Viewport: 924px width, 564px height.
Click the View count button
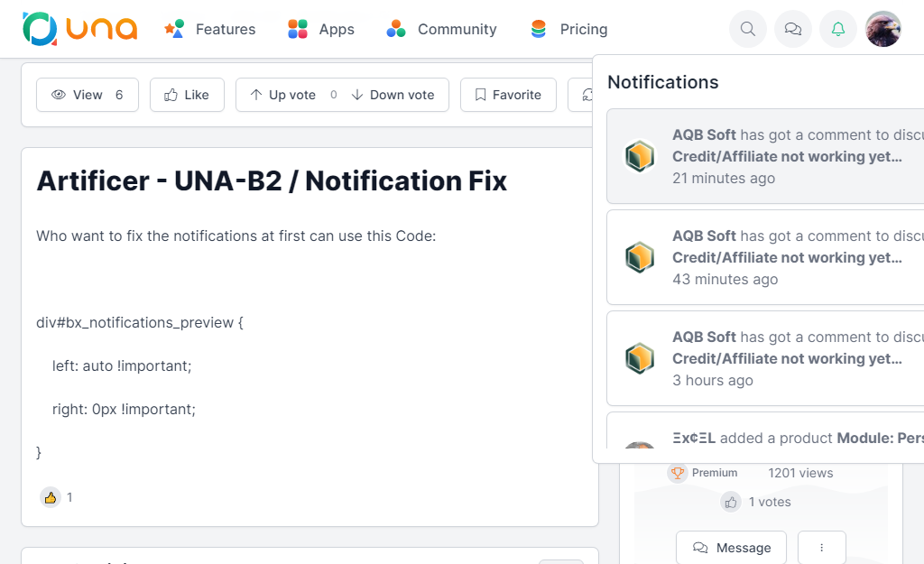(87, 95)
